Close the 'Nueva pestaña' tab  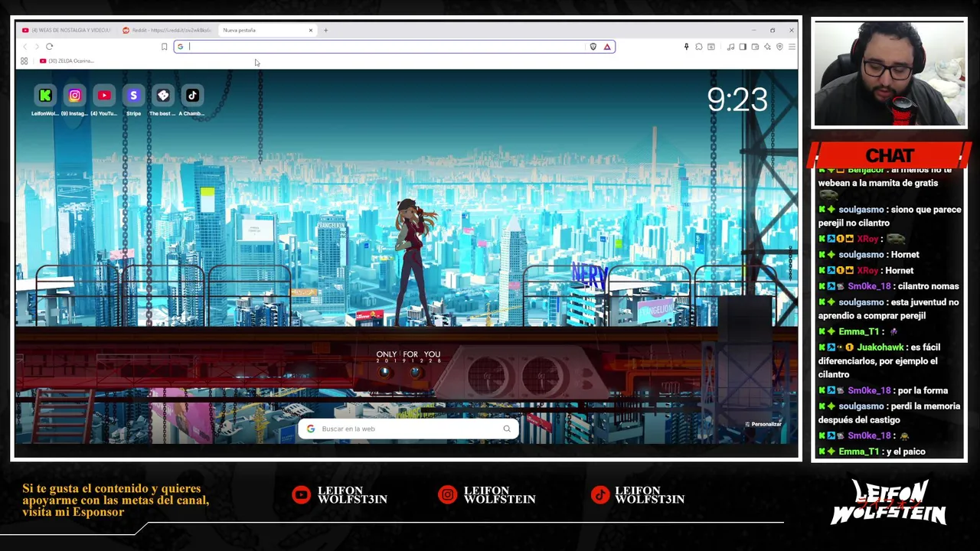click(x=311, y=30)
